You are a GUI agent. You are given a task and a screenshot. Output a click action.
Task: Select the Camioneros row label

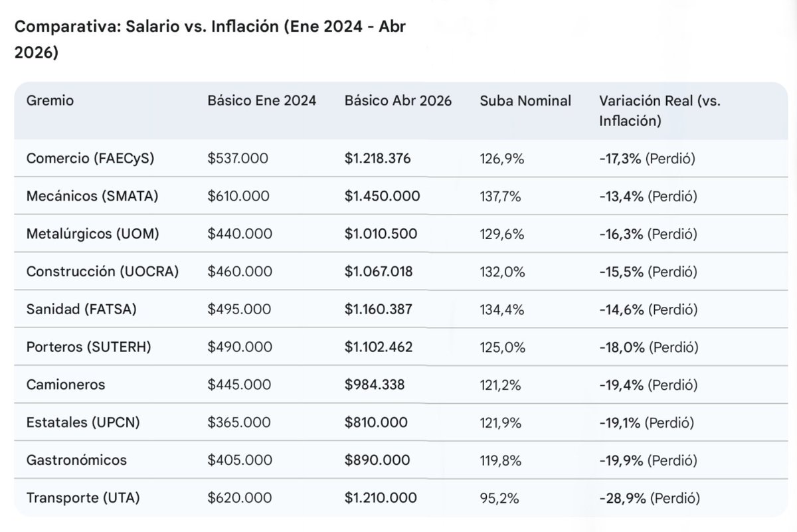(x=66, y=385)
